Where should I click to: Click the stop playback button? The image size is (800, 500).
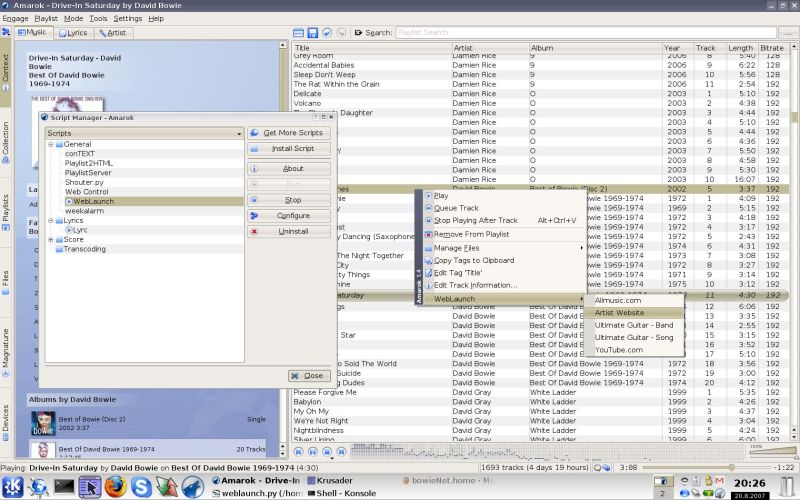tap(327, 452)
